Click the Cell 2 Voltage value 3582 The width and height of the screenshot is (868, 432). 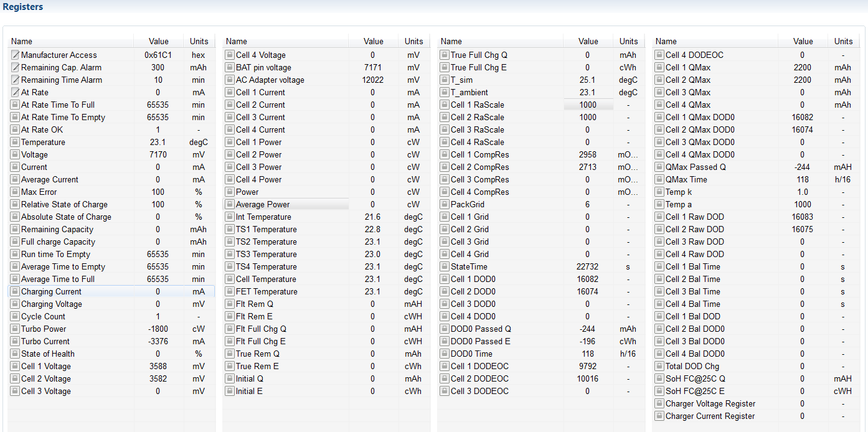(x=158, y=378)
